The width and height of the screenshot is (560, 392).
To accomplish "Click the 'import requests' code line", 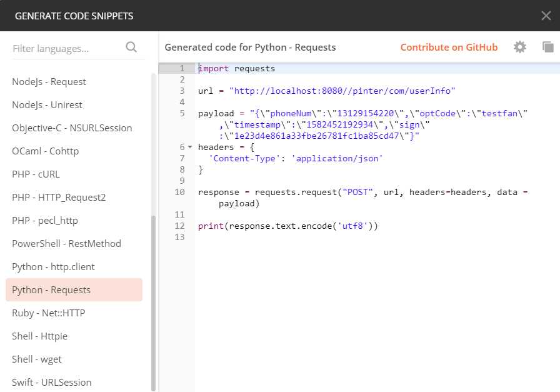I will coord(236,68).
